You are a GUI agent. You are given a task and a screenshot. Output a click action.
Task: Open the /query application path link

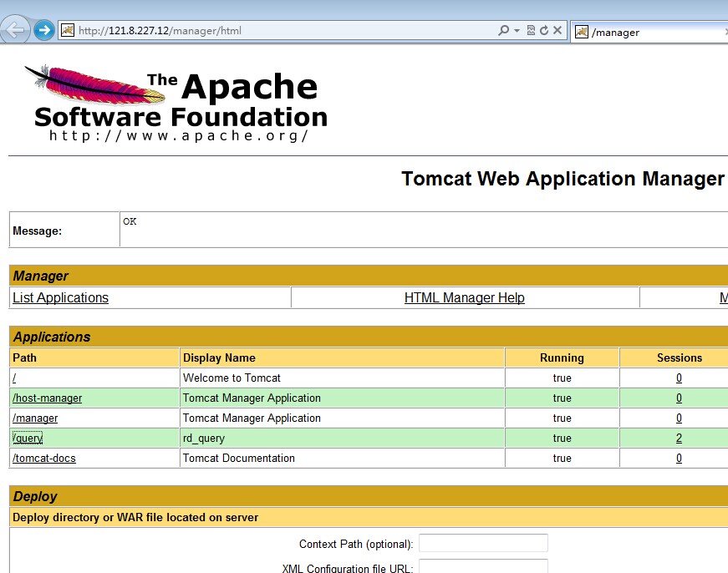tap(28, 438)
